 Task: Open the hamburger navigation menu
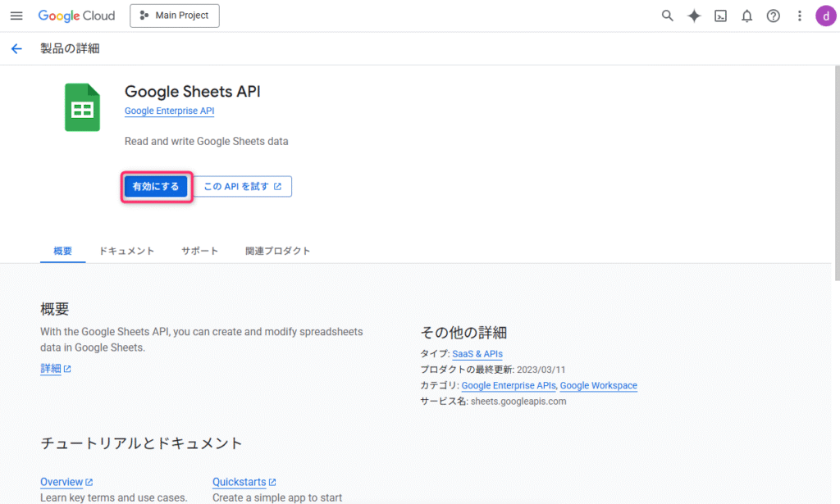pos(16,16)
